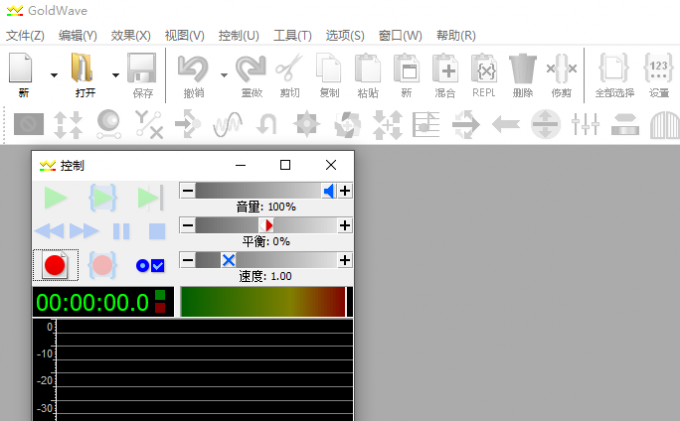
Task: Click the 速度 speed slider track
Action: point(266,260)
